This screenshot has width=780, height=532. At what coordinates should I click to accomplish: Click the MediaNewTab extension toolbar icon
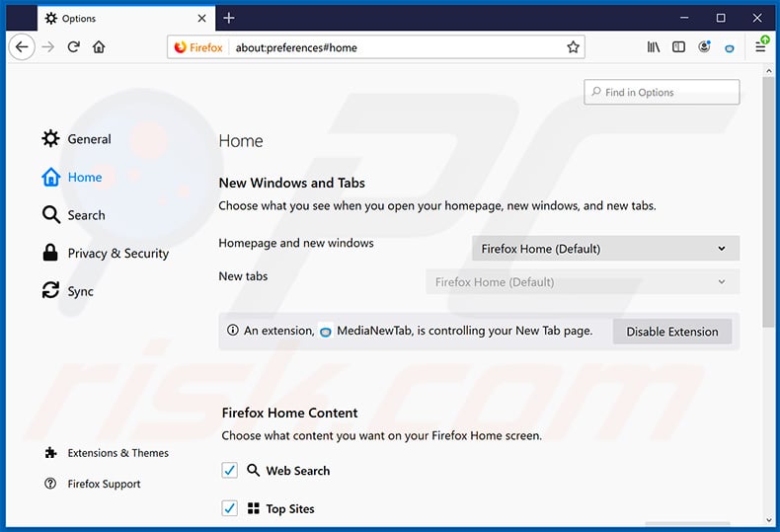730,47
